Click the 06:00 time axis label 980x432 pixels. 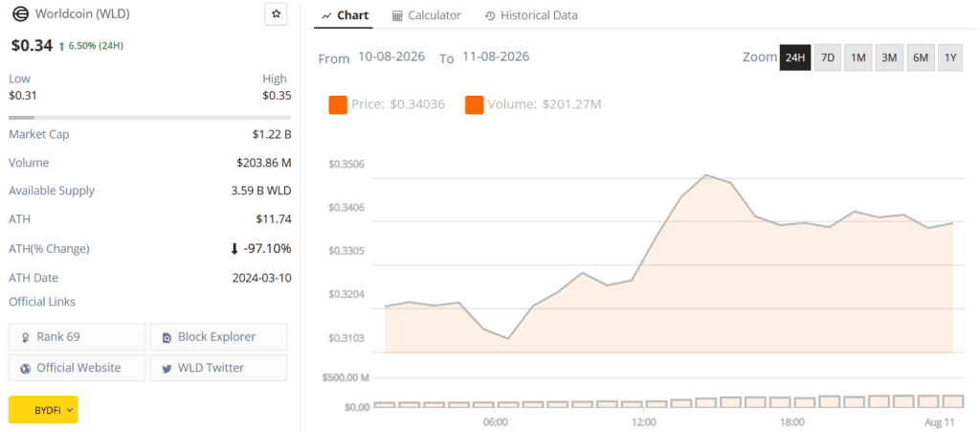click(495, 422)
